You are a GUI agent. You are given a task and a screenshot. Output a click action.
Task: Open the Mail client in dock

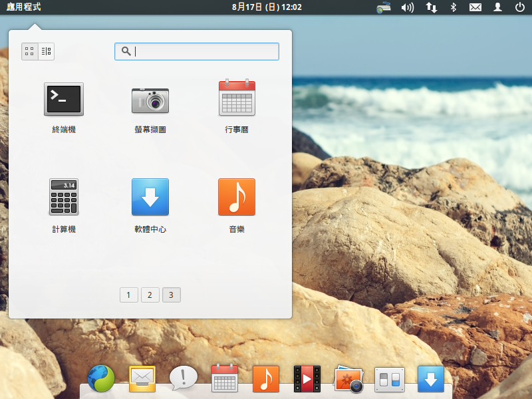tap(142, 379)
